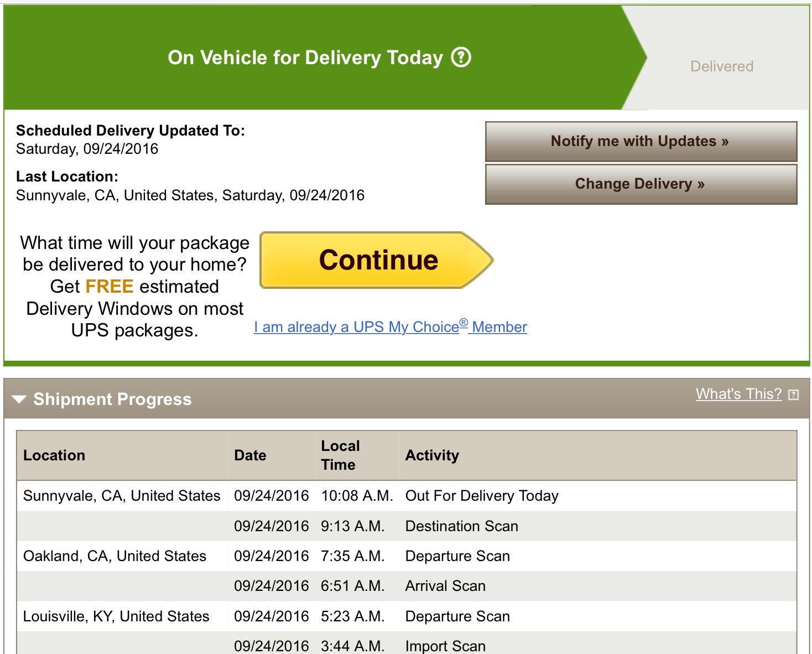Select the Arrival Scan activity entry
The image size is (812, 654).
point(445,586)
